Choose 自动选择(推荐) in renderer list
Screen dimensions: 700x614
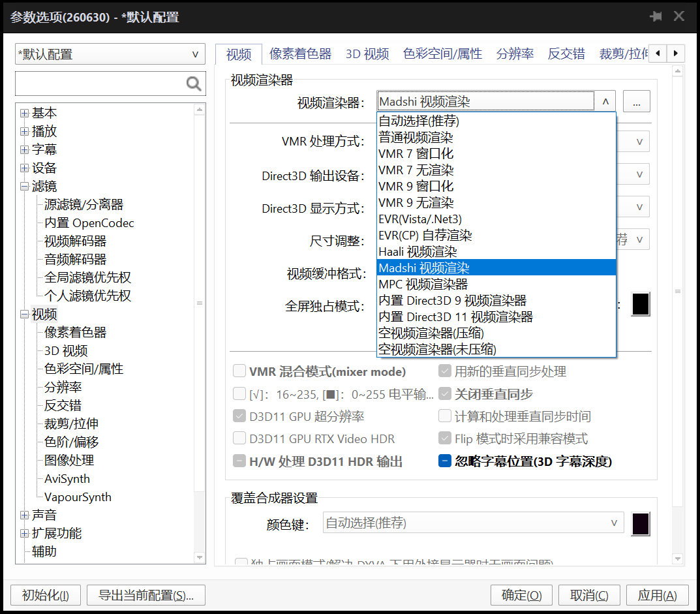tap(496, 121)
